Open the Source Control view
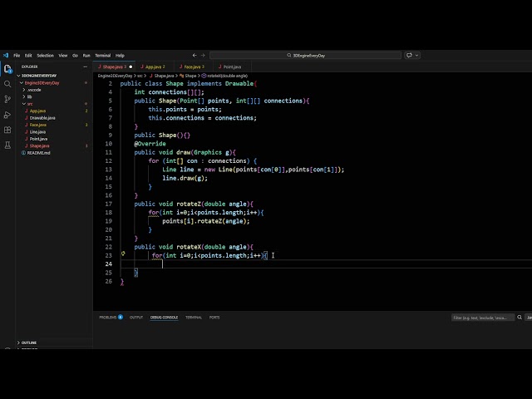 7,99
